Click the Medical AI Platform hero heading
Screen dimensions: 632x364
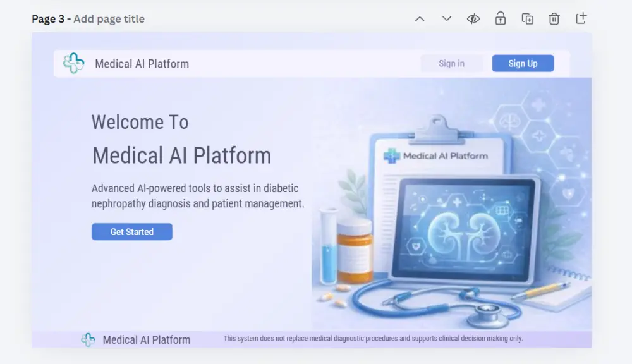181,155
